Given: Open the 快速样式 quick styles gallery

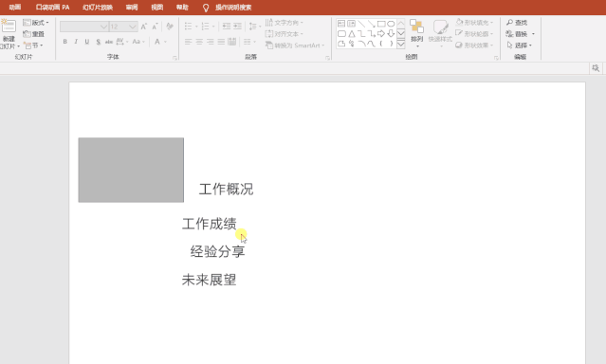Looking at the screenshot, I should click(x=440, y=33).
